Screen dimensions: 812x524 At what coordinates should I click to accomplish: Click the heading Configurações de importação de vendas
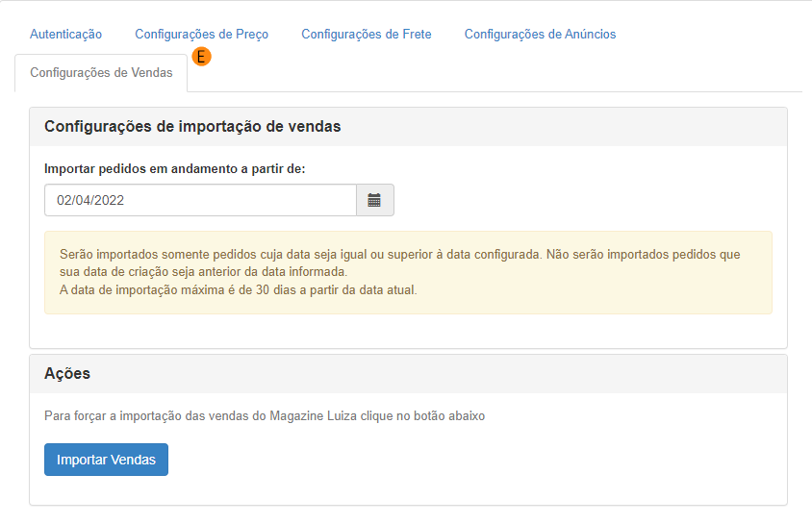192,126
